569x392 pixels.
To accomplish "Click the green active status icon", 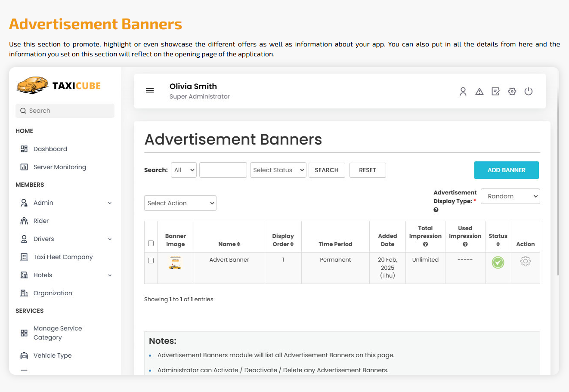I will (498, 262).
